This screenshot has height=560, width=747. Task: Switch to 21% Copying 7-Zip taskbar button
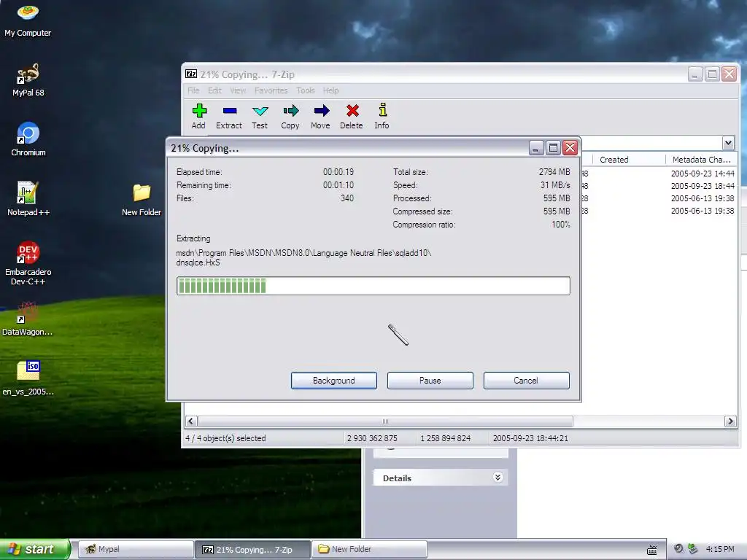pyautogui.click(x=252, y=550)
